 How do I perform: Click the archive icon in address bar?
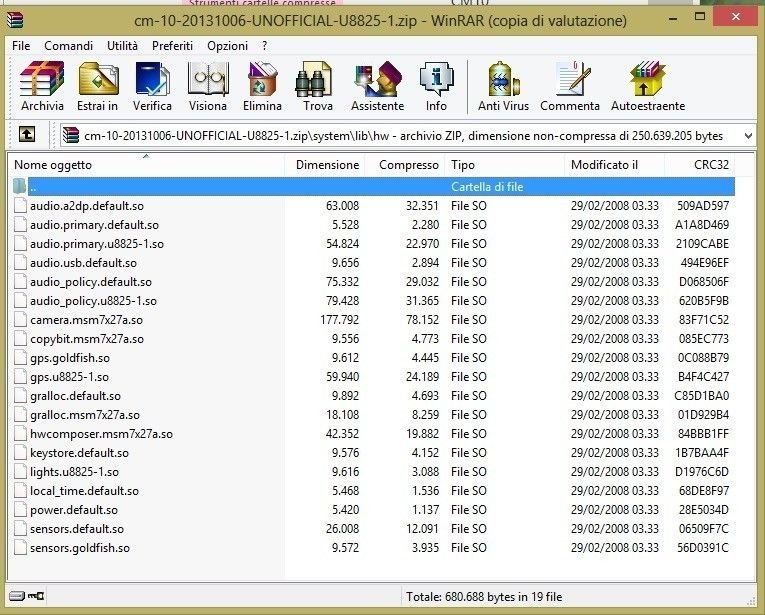[x=71, y=135]
